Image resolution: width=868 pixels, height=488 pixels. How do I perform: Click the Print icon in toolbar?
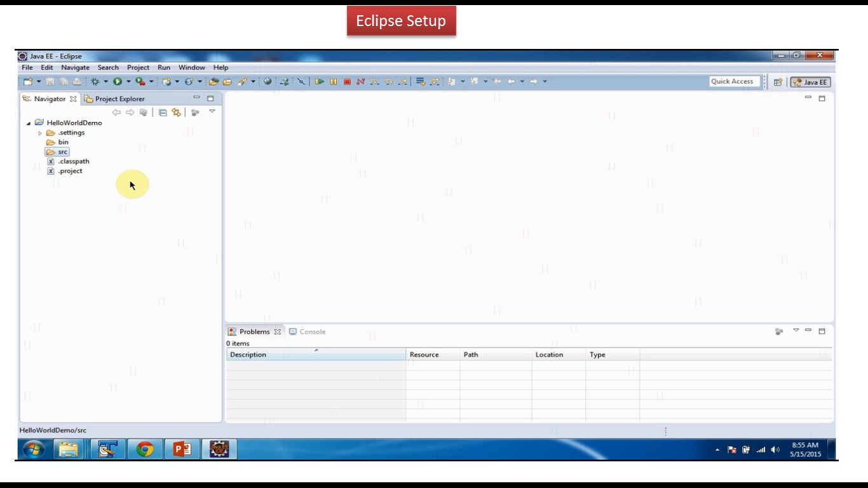click(x=77, y=81)
